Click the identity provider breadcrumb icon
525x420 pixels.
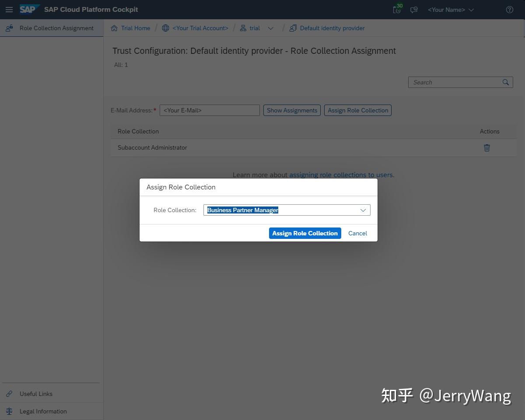(x=293, y=28)
